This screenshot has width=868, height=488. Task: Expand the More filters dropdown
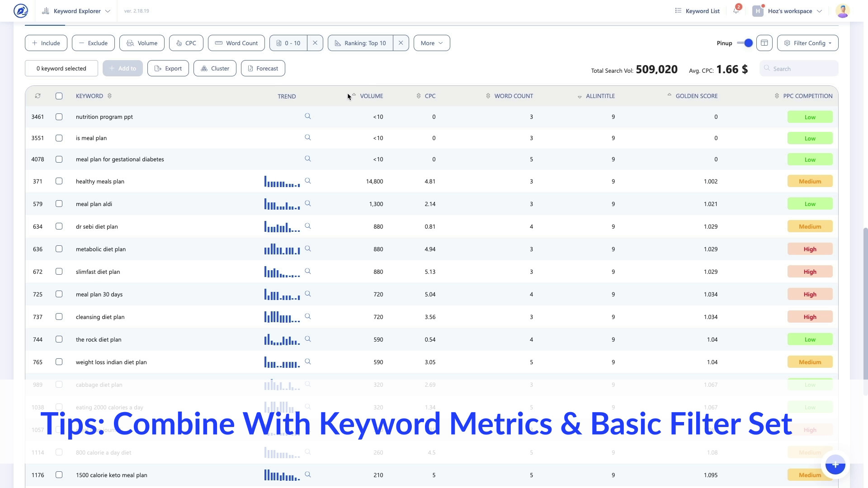[431, 43]
